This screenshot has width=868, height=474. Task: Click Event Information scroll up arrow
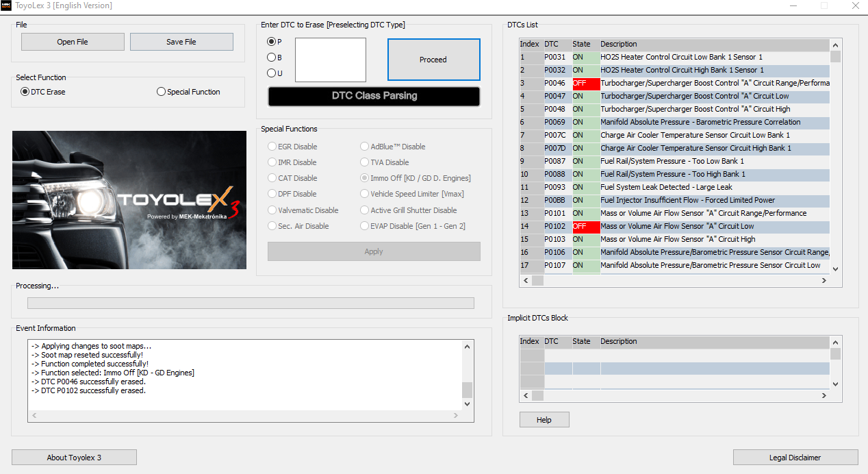tap(468, 347)
